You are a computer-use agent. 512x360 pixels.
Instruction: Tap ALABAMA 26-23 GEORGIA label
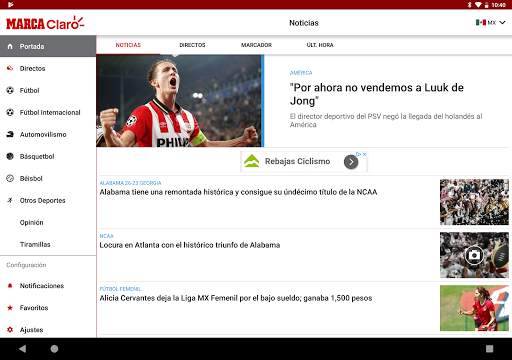tap(130, 183)
